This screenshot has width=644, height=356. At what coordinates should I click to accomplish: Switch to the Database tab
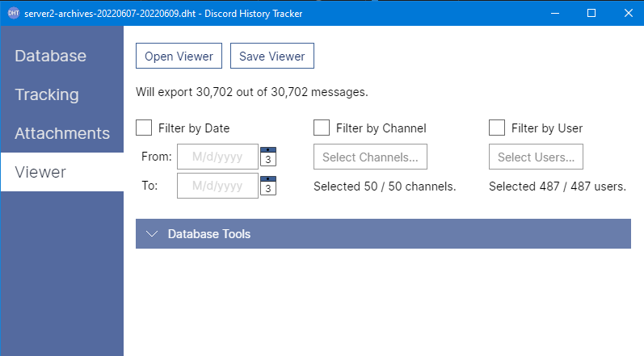click(x=61, y=56)
